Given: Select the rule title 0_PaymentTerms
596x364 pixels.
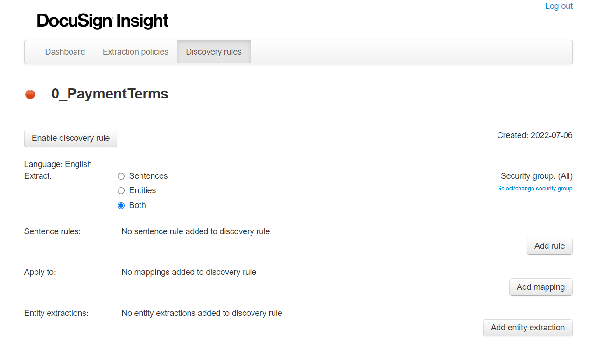Looking at the screenshot, I should point(110,94).
